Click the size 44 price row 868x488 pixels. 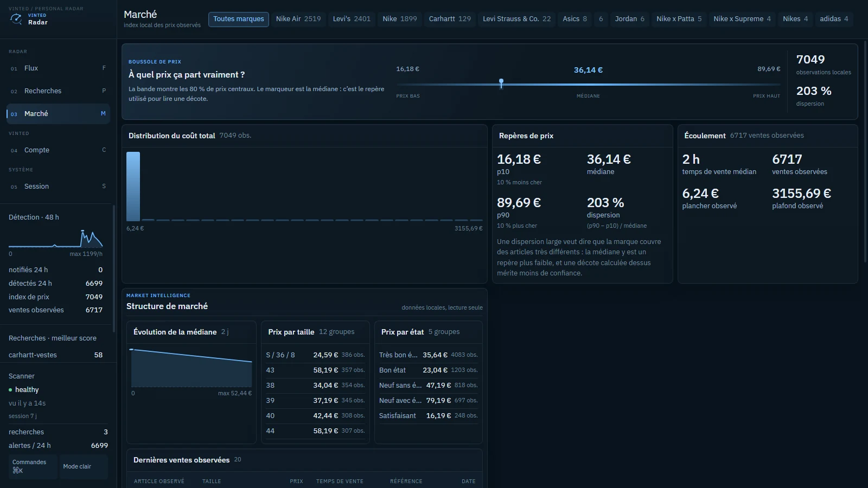point(315,431)
